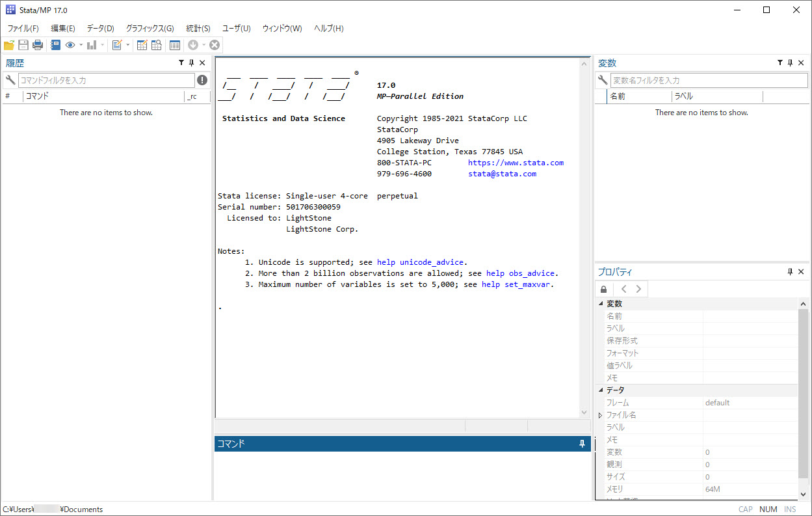Close the Variables (変数) panel

click(x=801, y=63)
